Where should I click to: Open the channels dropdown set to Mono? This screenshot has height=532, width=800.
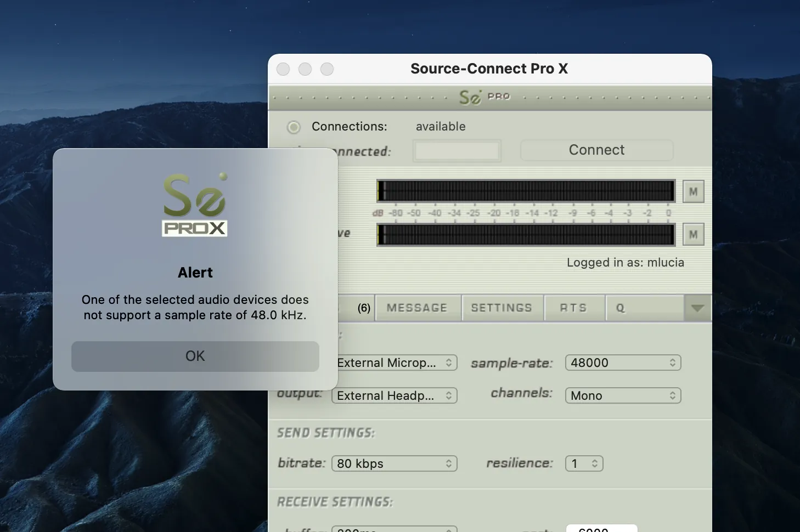coord(623,395)
